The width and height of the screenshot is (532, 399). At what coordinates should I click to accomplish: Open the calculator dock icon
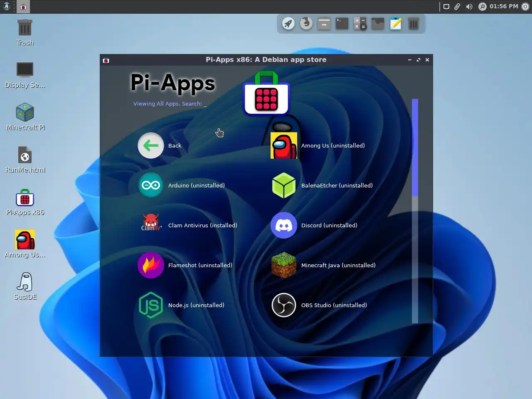pos(360,23)
